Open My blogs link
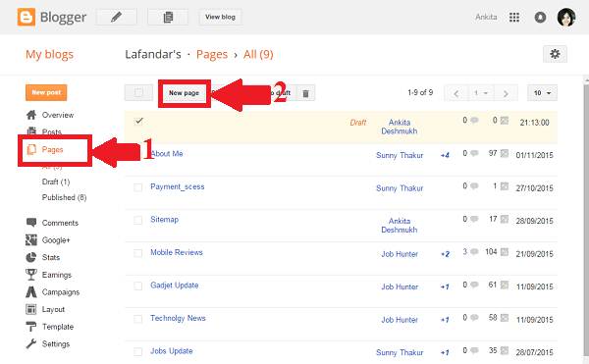Screen dimensions: 589x364 click(x=50, y=54)
